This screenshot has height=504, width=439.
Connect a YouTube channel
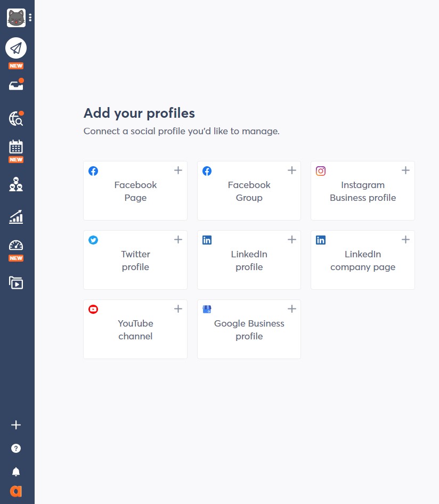pyautogui.click(x=135, y=329)
